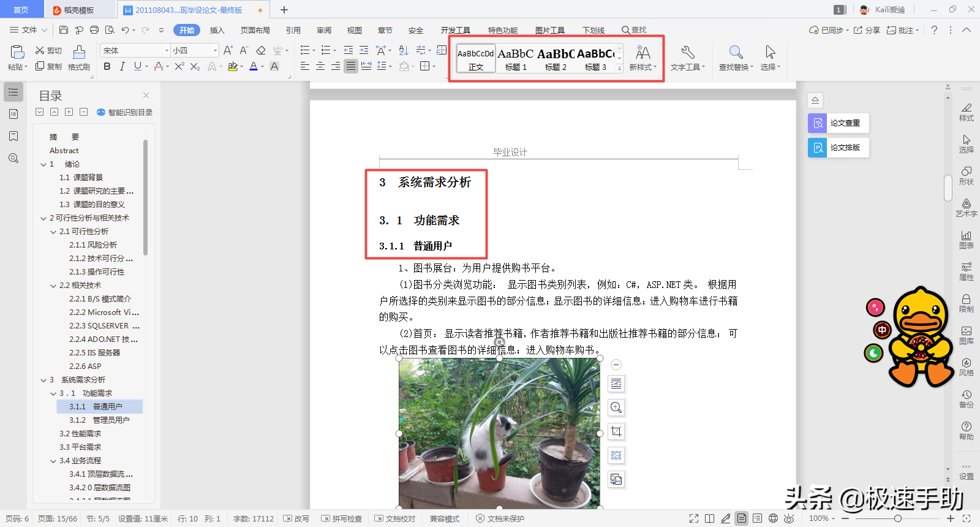This screenshot has height=527, width=980.
Task: Click the Clear Formatting eraser icon
Action: pos(261,50)
